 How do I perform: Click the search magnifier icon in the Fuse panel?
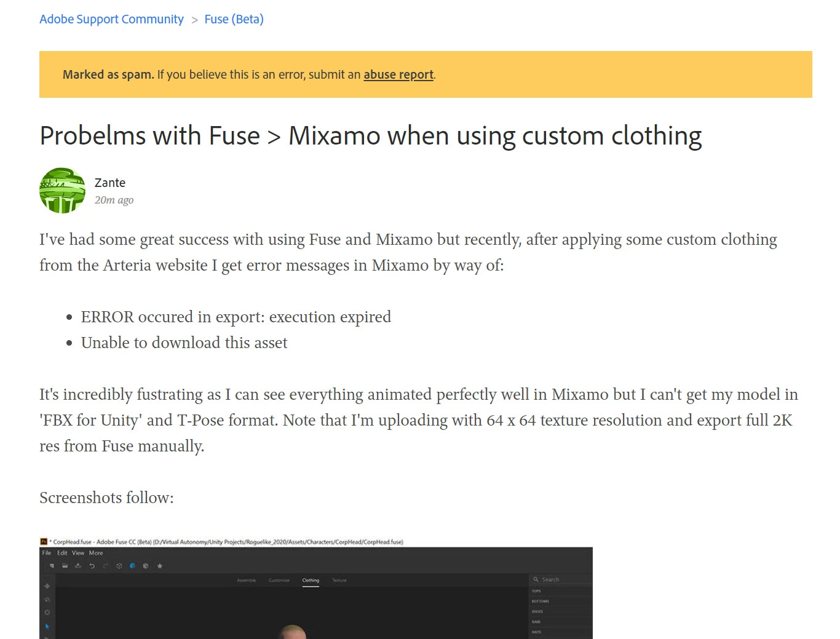[x=536, y=579]
